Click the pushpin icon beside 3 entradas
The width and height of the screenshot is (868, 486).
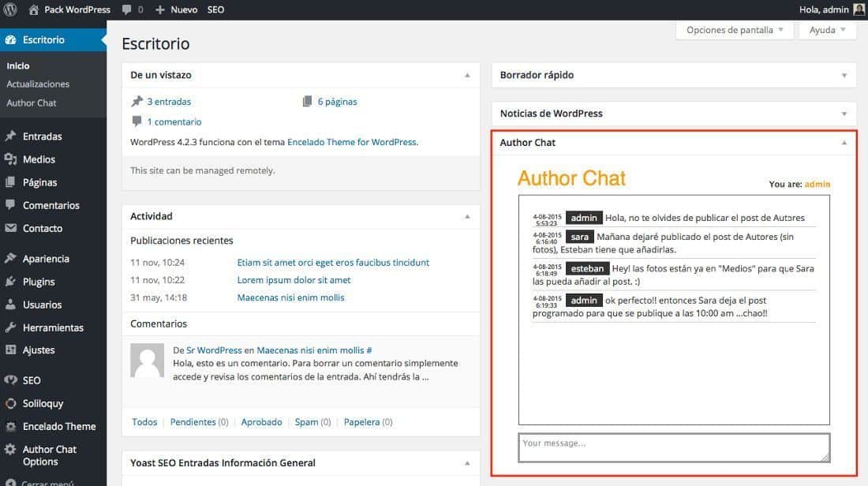click(137, 101)
